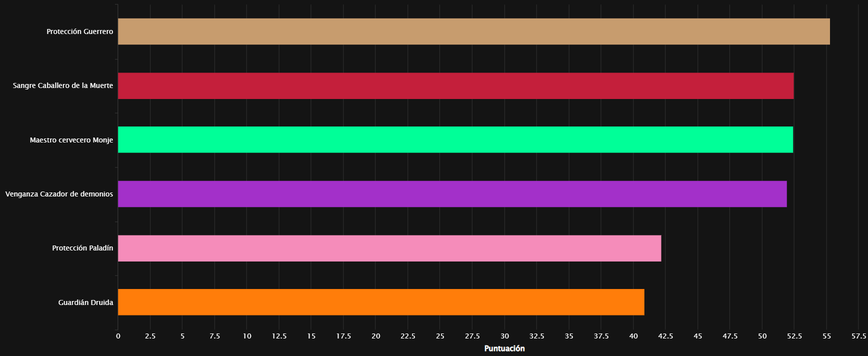Click the "Sangre Caballero de la Muerte" label

tap(63, 85)
